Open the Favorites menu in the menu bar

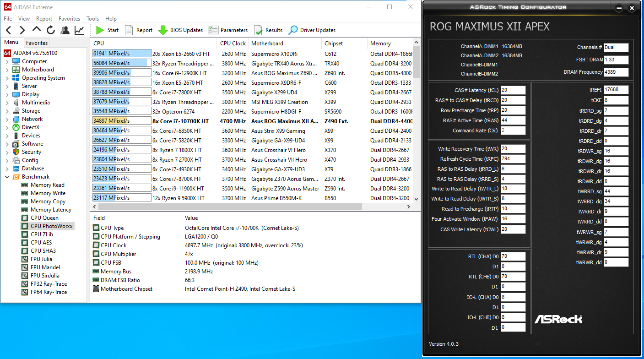click(x=69, y=19)
